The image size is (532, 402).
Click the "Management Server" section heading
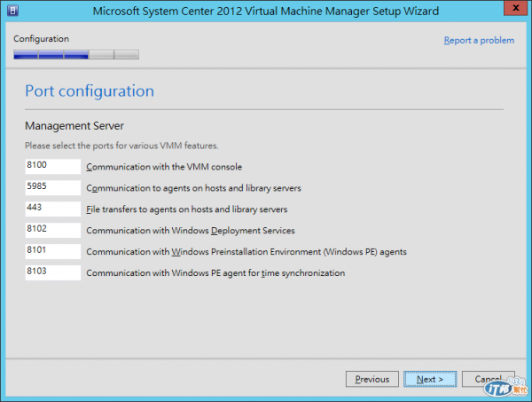74,126
